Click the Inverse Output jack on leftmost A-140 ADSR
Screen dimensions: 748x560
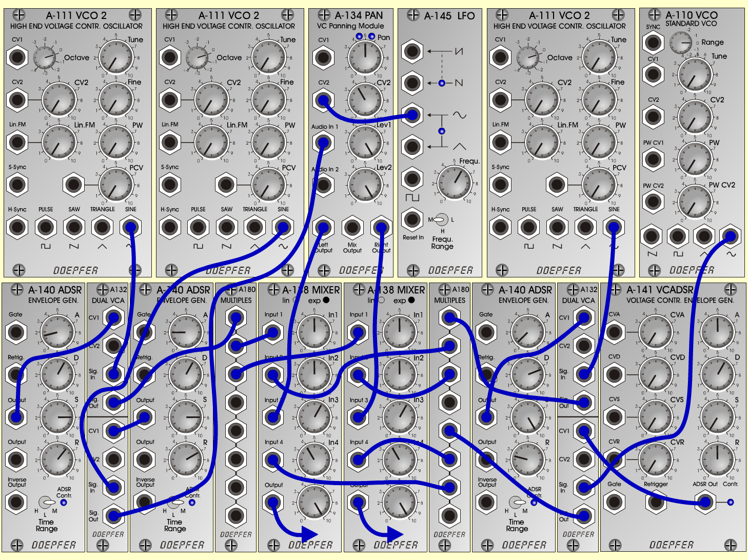[16, 502]
